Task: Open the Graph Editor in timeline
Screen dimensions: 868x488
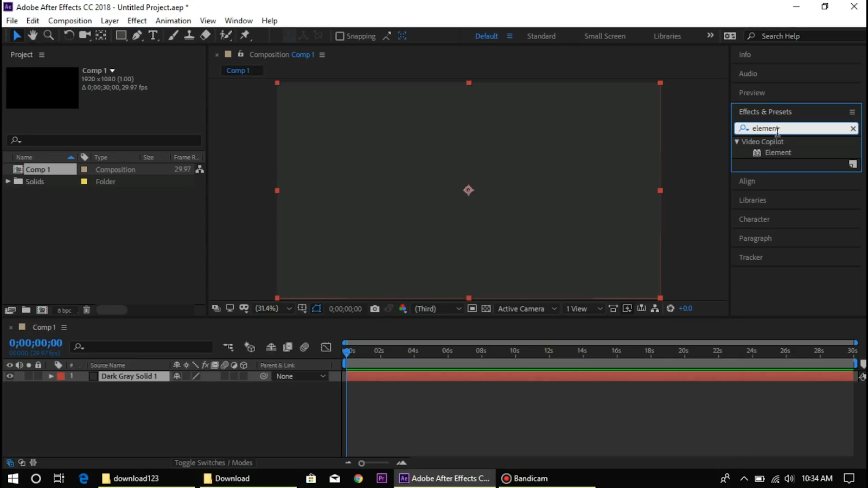Action: point(326,347)
